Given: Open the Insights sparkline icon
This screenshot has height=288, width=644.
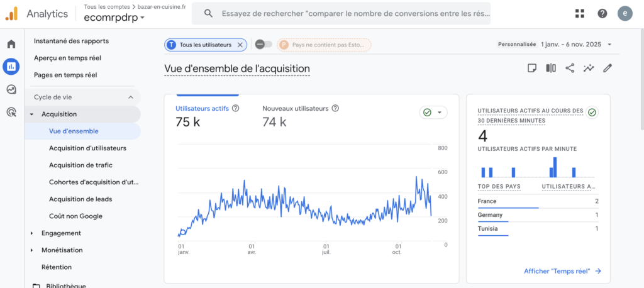Looking at the screenshot, I should pyautogui.click(x=589, y=69).
